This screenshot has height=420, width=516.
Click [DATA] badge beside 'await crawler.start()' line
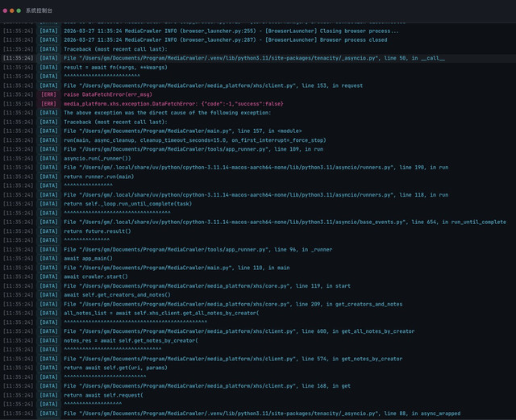[x=48, y=277]
